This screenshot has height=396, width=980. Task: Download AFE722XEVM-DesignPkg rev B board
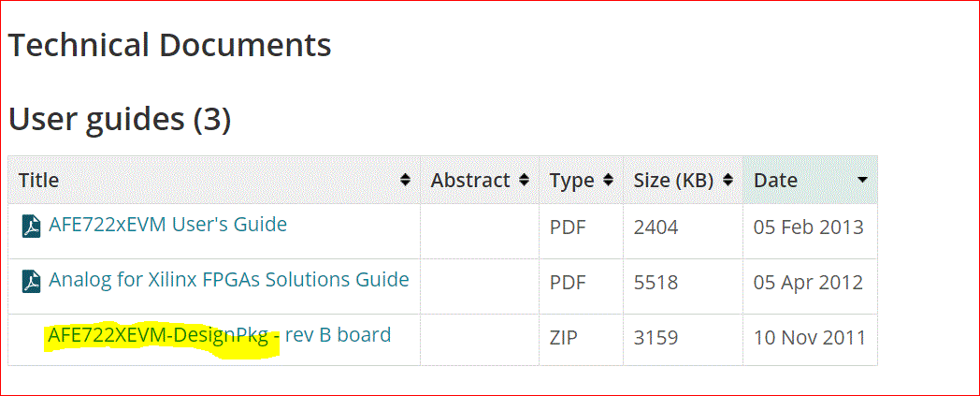(219, 335)
